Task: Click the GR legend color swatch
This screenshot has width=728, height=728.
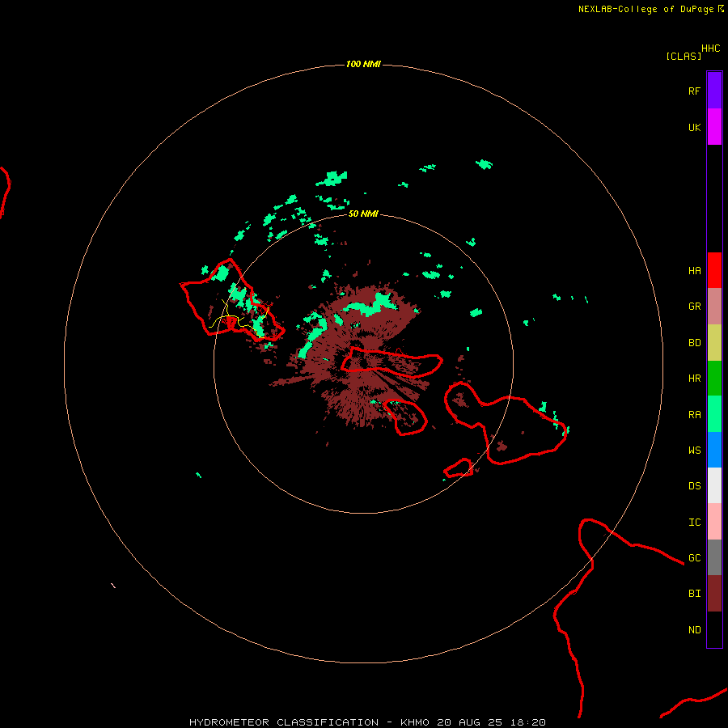Action: (x=714, y=307)
